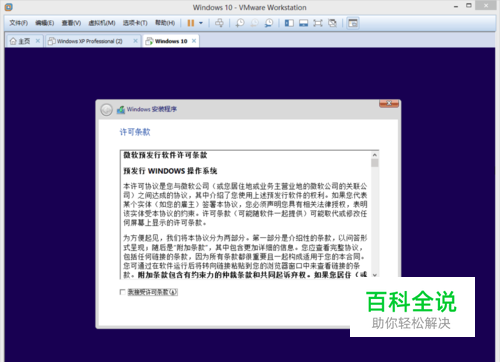This screenshot has width=500, height=362.
Task: Close the Windows XP Professional (2) tab
Action: click(x=135, y=41)
